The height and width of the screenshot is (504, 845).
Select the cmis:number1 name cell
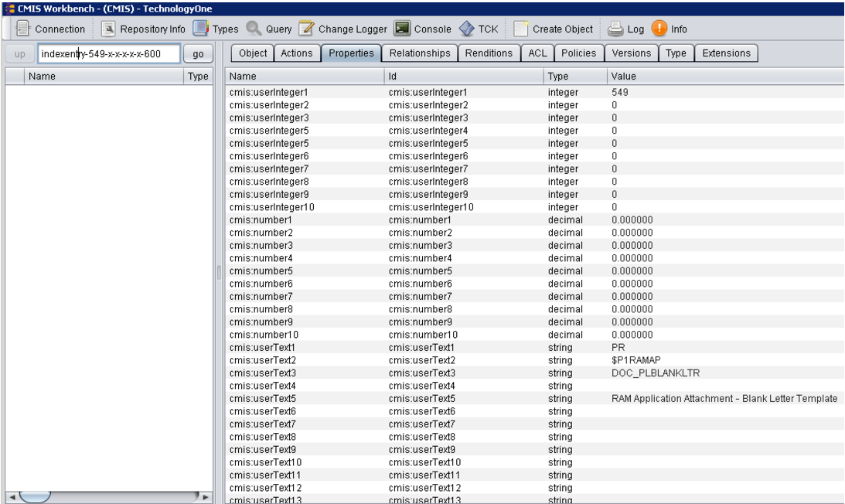click(x=261, y=220)
